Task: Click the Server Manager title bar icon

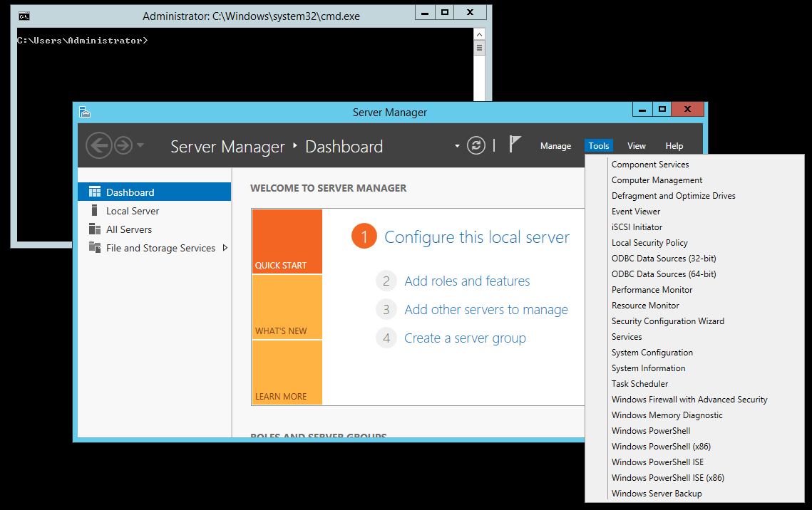Action: (x=85, y=112)
